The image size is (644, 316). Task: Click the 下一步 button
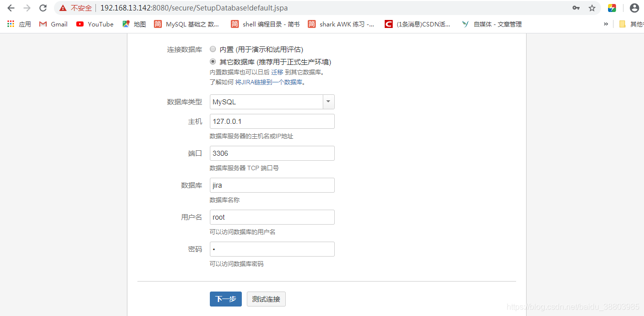[226, 299]
